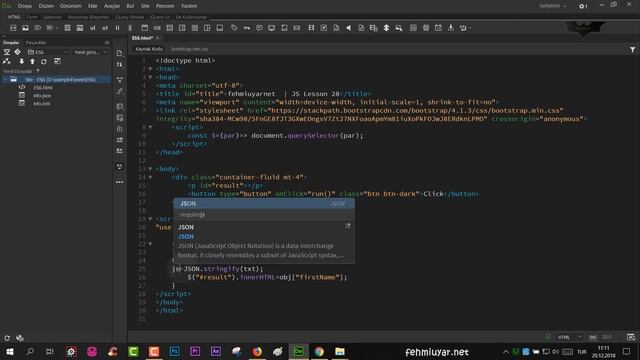
Task: Open the Dosya menu
Action: (24, 6)
